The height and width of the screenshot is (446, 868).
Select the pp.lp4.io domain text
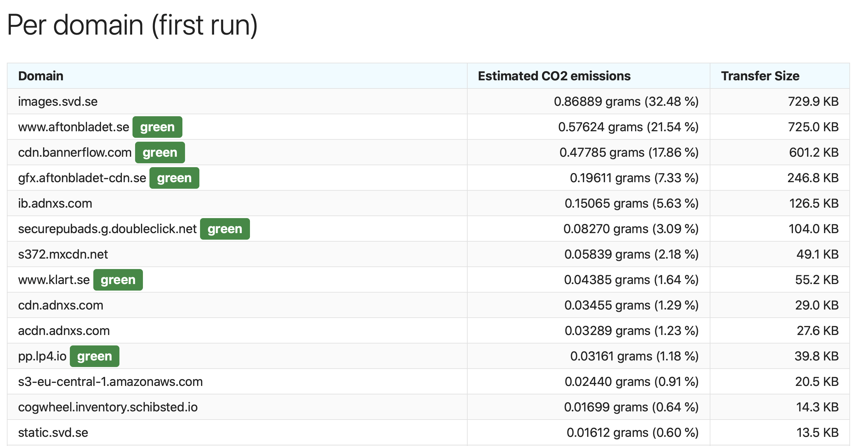[42, 356]
